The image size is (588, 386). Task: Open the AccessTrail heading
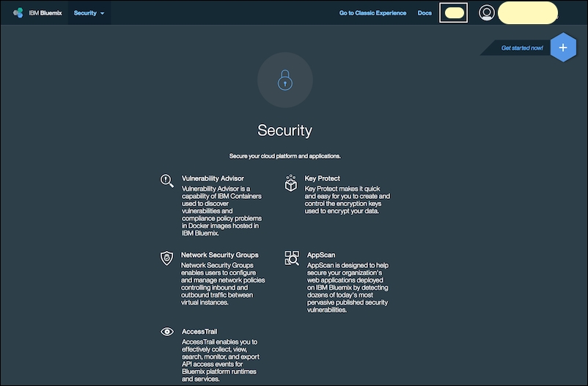point(199,332)
